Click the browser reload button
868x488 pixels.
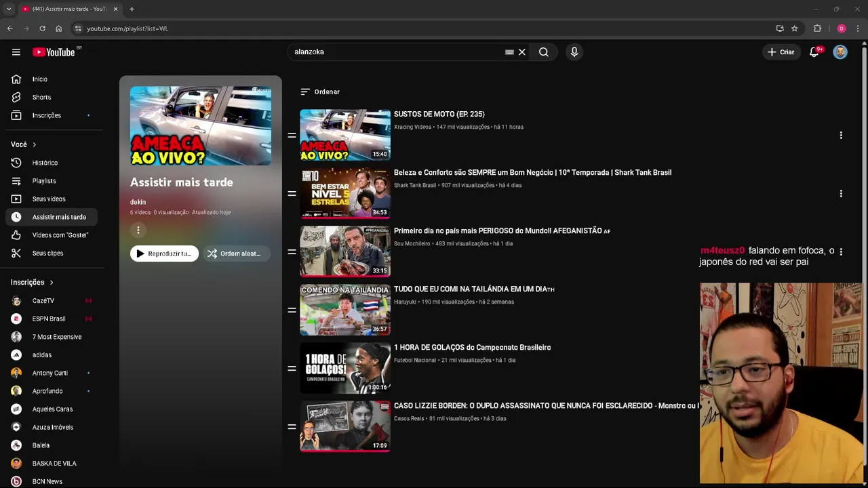click(42, 28)
